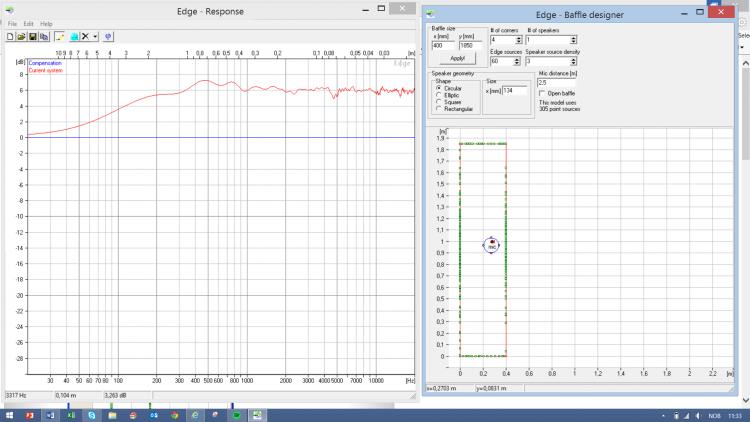This screenshot has width=750, height=422.
Task: Select the Elliptic speaker shape
Action: [x=440, y=95]
